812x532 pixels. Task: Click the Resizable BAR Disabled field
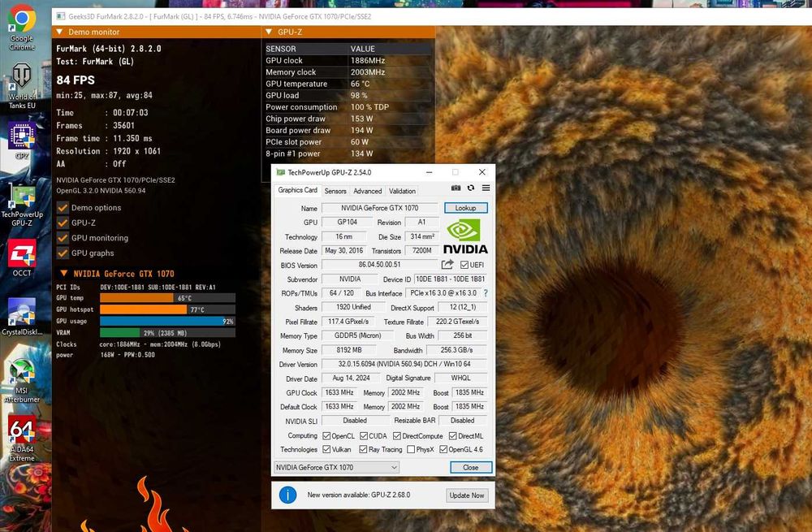coord(463,421)
